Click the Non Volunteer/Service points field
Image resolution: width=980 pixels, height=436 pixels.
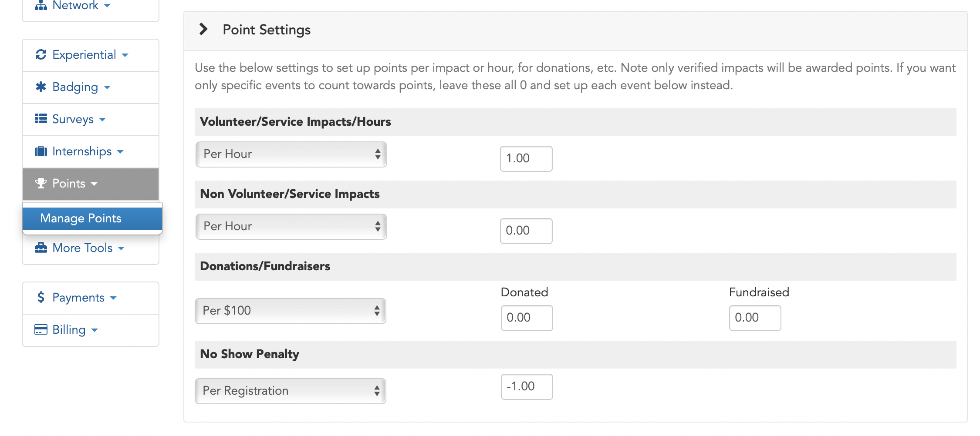[x=526, y=231]
